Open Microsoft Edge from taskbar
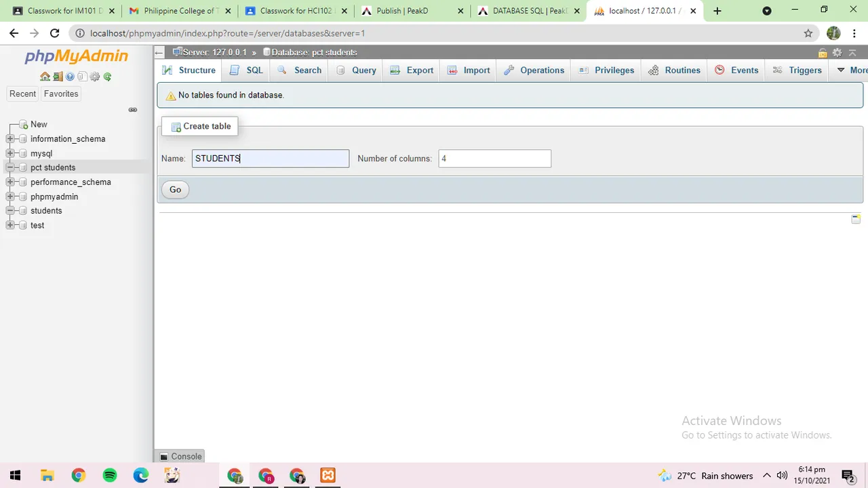 coord(141,475)
